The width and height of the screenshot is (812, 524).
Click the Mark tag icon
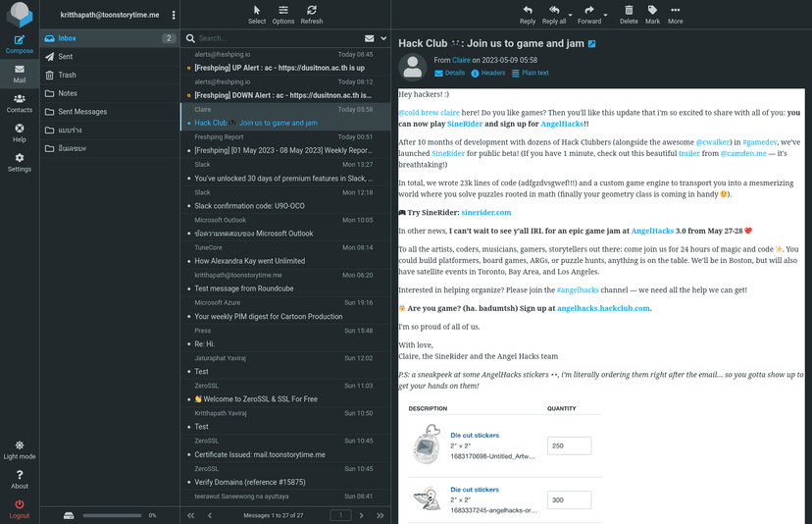tap(652, 13)
